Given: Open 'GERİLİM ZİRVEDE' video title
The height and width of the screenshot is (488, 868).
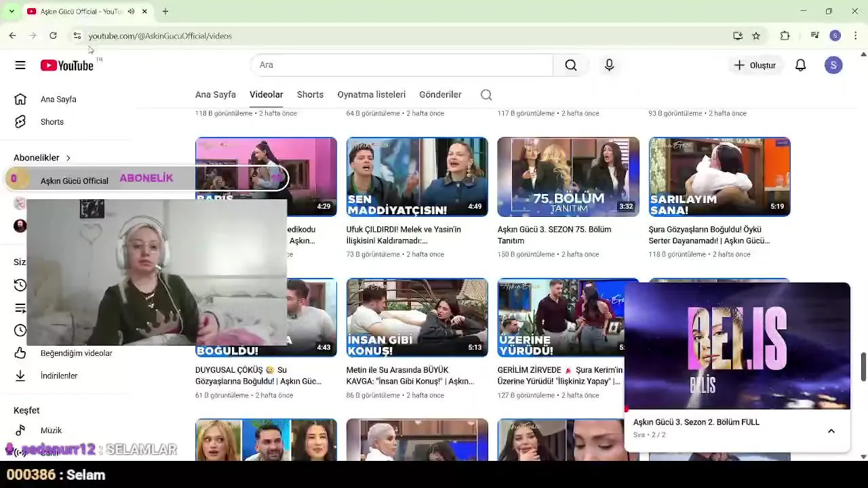Looking at the screenshot, I should click(x=560, y=375).
